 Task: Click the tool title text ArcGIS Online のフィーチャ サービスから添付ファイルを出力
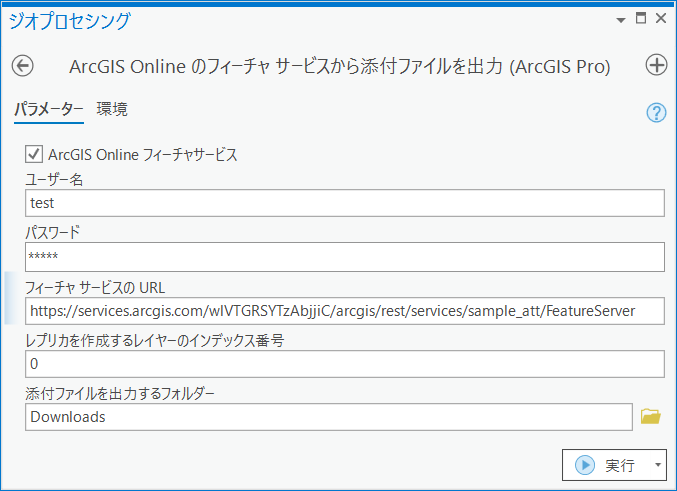pos(340,67)
